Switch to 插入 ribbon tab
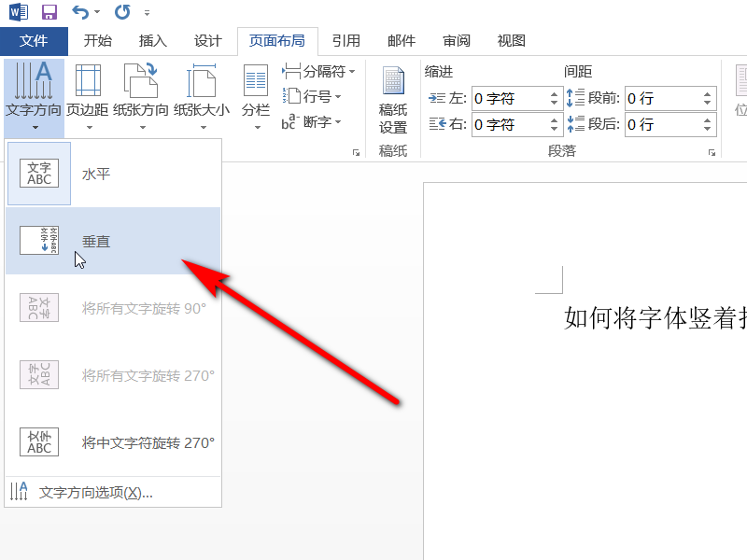 [x=153, y=41]
